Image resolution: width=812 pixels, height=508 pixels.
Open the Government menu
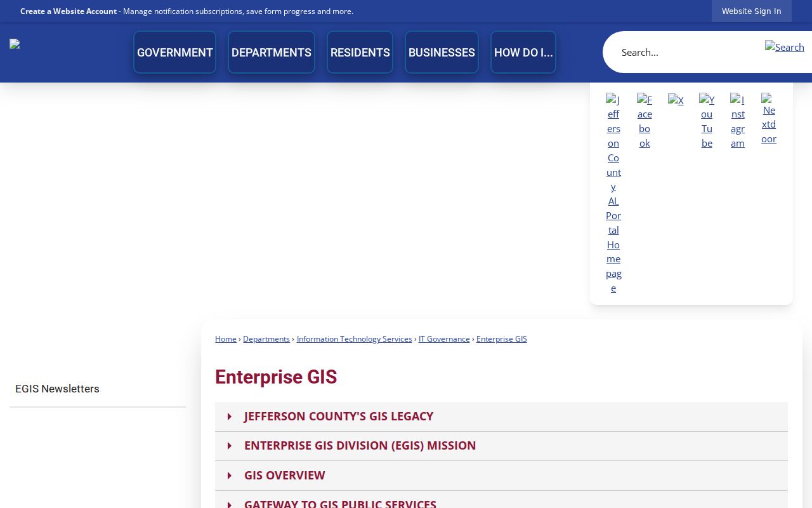[x=174, y=53]
